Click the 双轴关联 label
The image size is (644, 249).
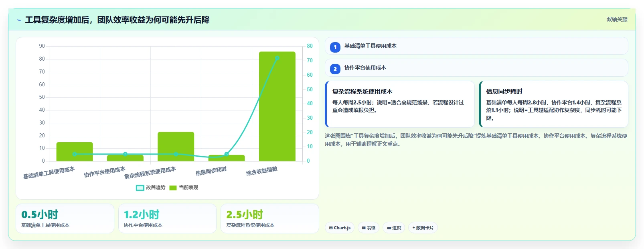(617, 19)
